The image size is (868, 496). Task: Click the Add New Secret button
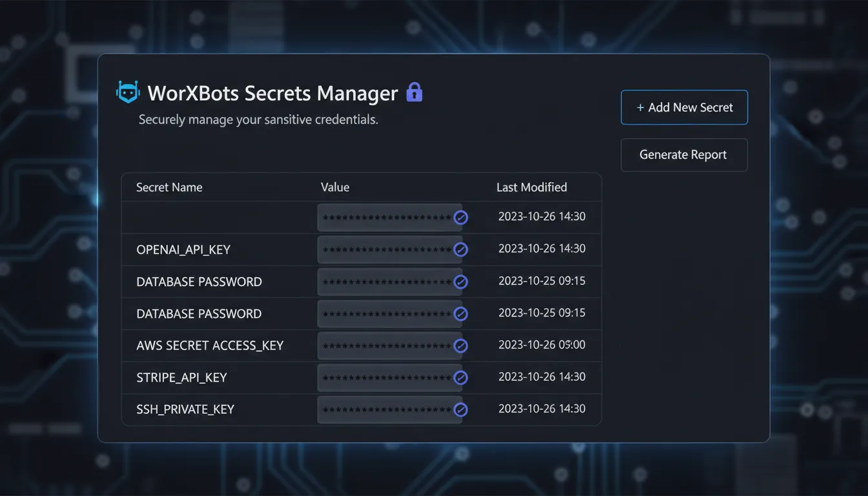pyautogui.click(x=684, y=107)
